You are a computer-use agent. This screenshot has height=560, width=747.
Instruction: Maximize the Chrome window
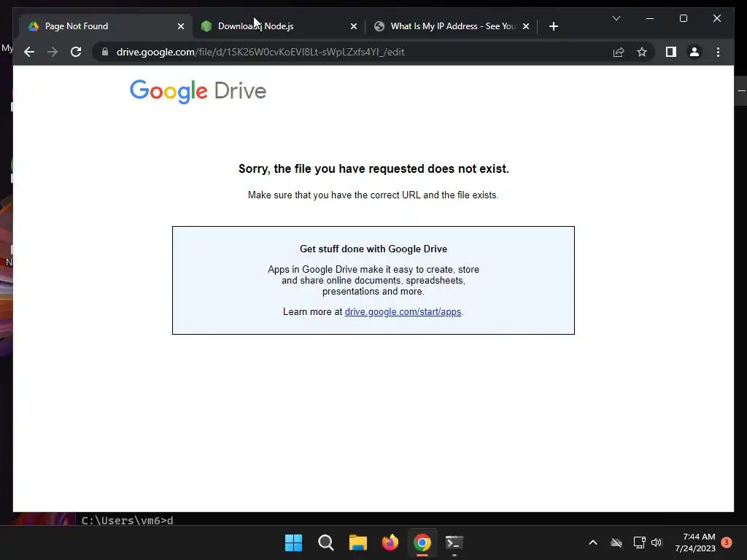click(683, 18)
